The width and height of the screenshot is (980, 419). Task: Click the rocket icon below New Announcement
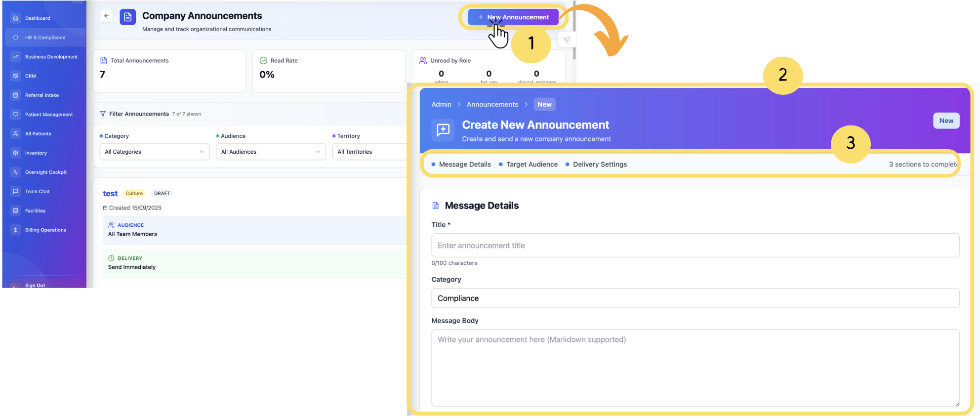[x=566, y=40]
